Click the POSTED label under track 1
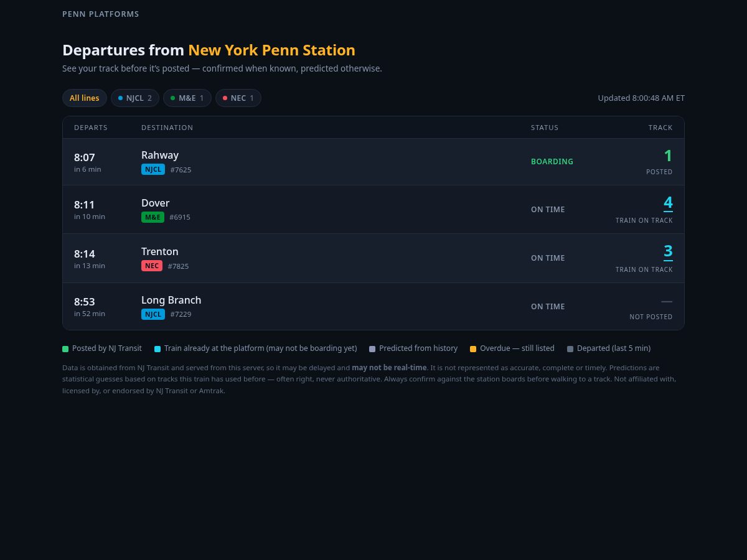The height and width of the screenshot is (560, 747). pos(659,172)
